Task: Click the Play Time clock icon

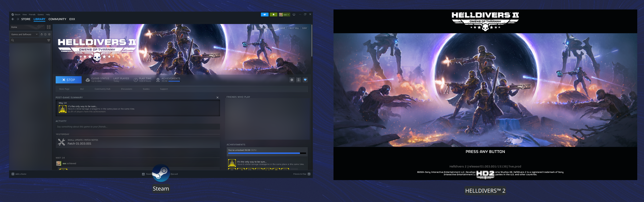Action: click(135, 80)
